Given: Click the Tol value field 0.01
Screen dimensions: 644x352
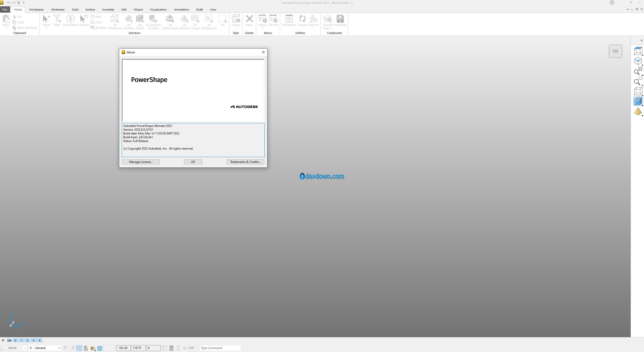Looking at the screenshot, I should tap(193, 348).
